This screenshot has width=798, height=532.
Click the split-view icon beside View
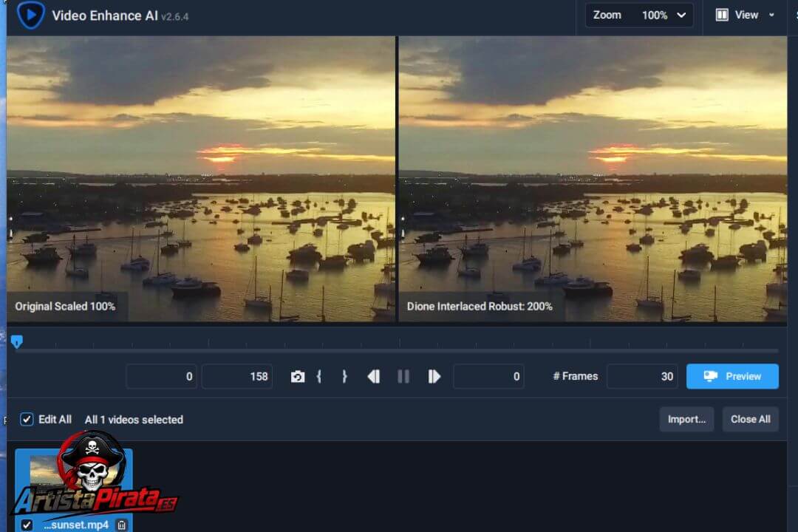click(722, 16)
